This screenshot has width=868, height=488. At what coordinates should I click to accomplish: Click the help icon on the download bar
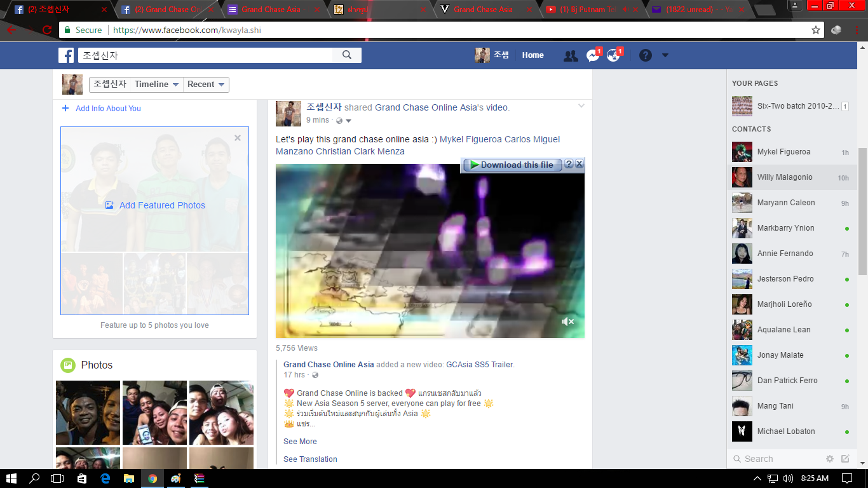(569, 165)
